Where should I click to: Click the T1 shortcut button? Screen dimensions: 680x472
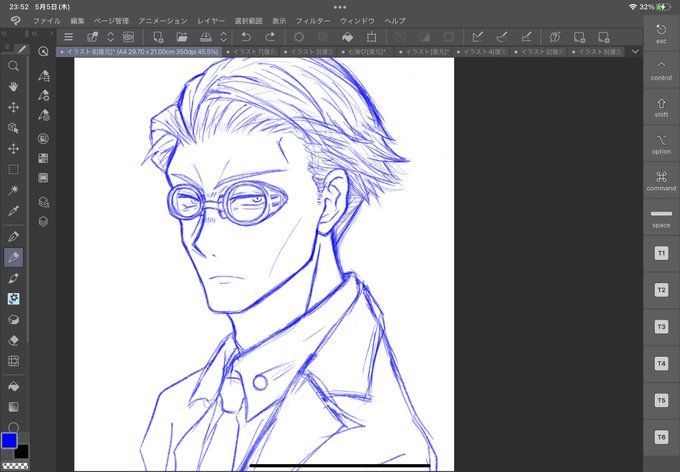click(661, 253)
